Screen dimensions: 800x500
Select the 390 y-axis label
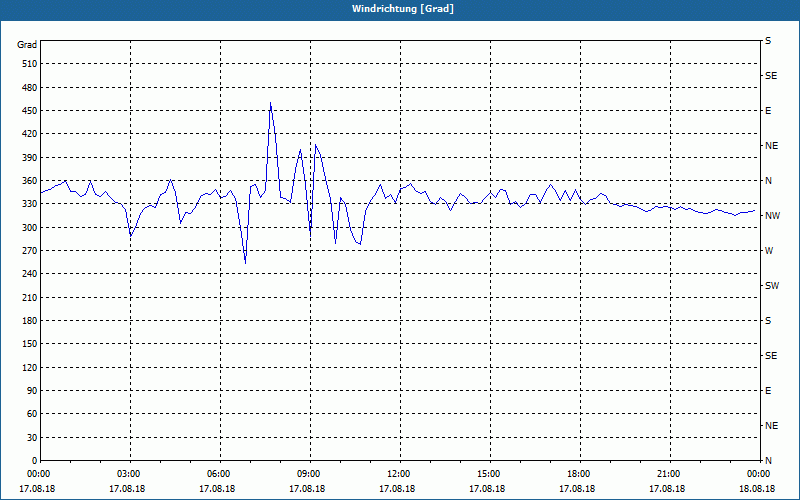30,158
